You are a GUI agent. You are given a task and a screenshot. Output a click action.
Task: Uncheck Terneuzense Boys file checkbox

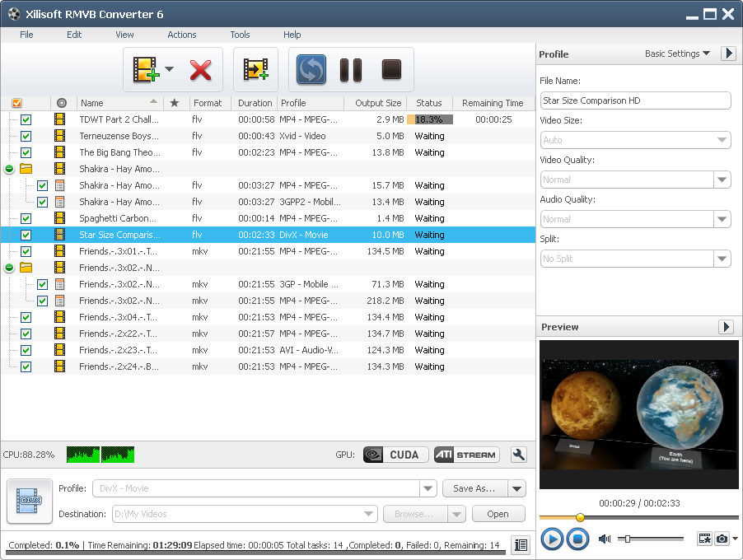(x=26, y=136)
